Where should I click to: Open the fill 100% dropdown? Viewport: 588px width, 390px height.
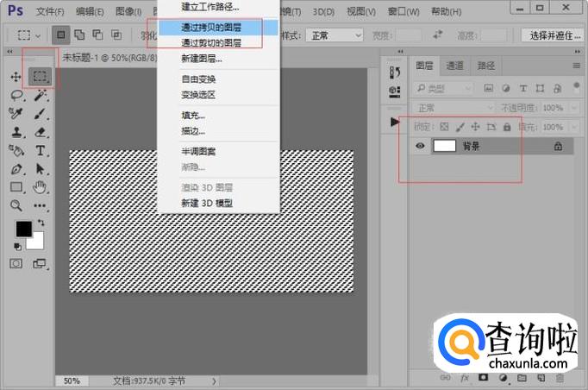[573, 127]
